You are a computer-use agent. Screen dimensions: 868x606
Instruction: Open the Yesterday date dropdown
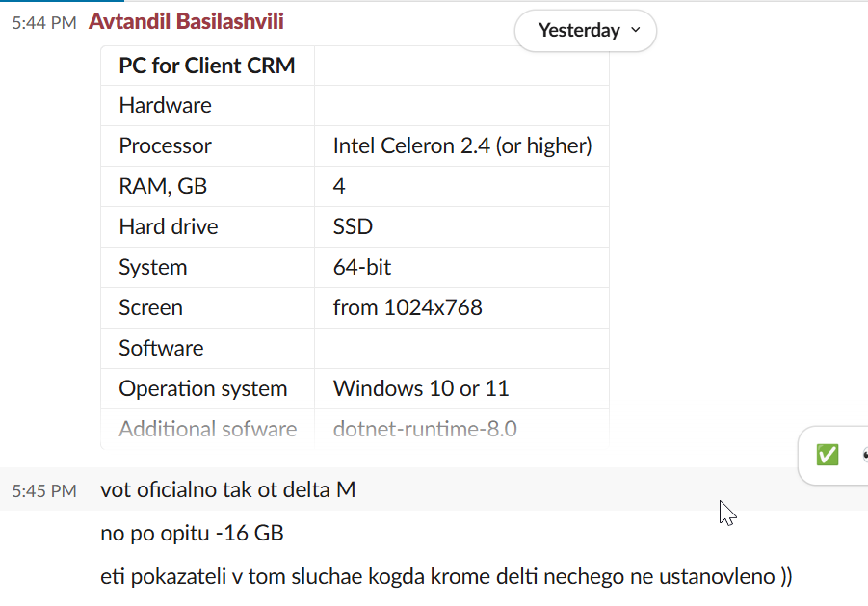point(586,31)
